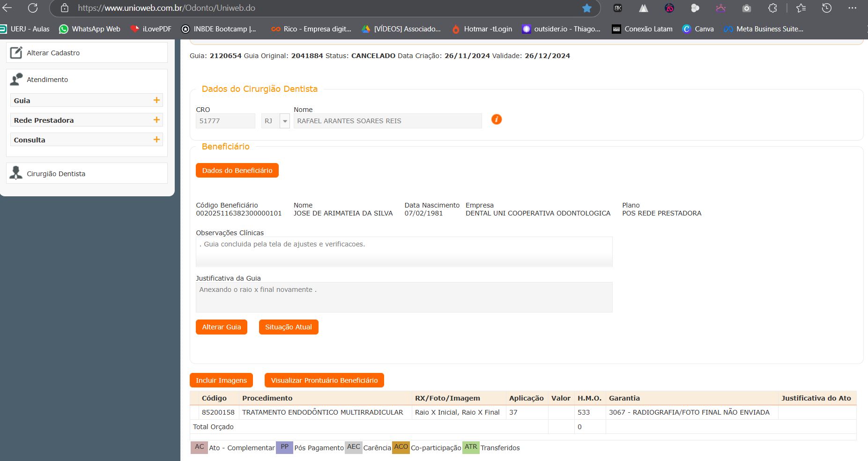
Task: Open WhatsApp Web bookmark
Action: 89,29
